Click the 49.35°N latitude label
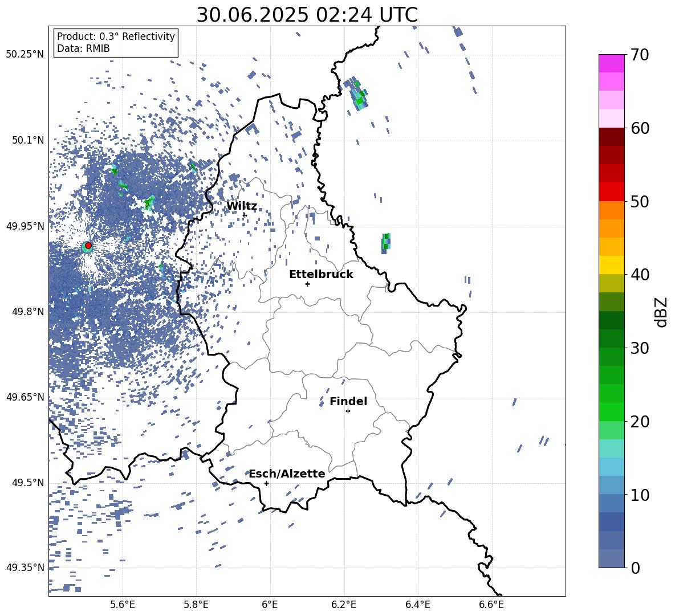 click(x=25, y=568)
